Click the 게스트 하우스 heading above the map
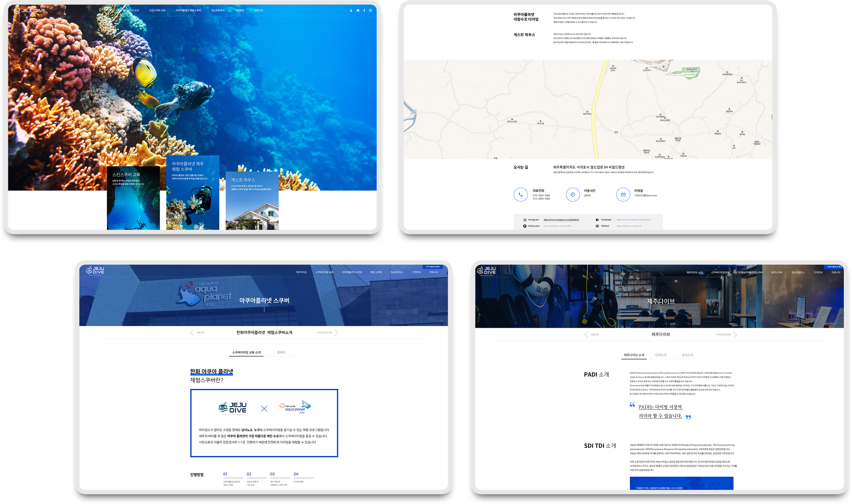Screen dimensions: 852x504 click(524, 35)
